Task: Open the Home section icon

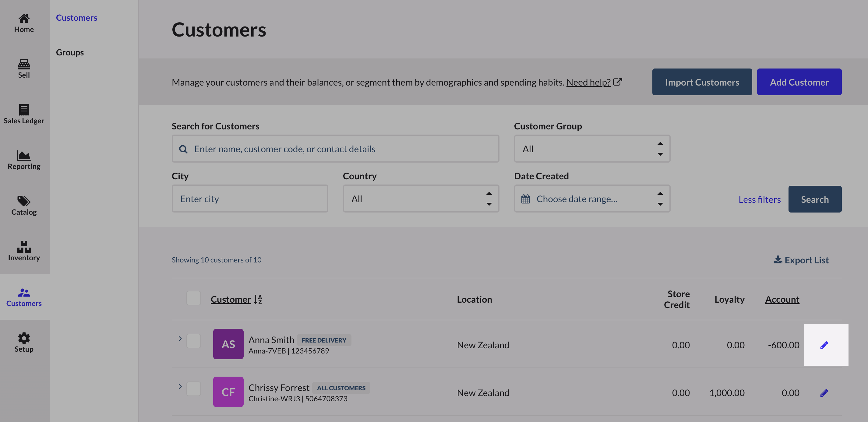Action: pos(24,18)
